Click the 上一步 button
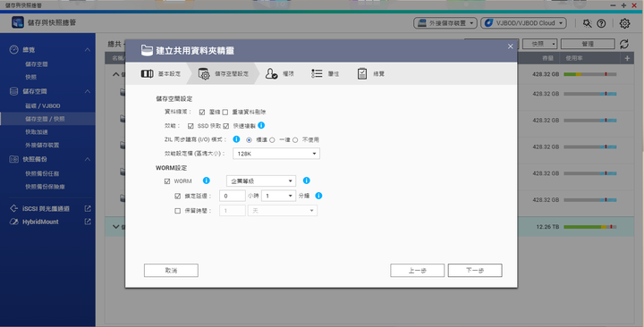The image size is (644, 327). pyautogui.click(x=418, y=271)
